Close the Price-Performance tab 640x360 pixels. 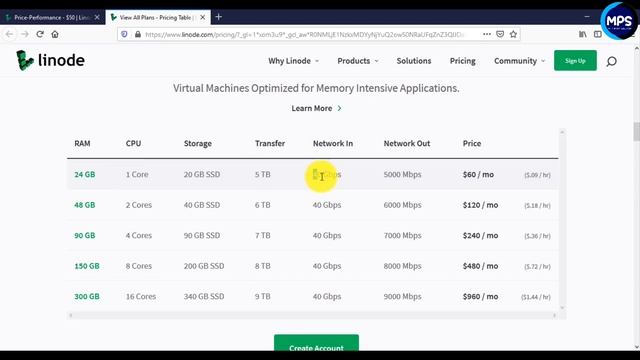97,17
